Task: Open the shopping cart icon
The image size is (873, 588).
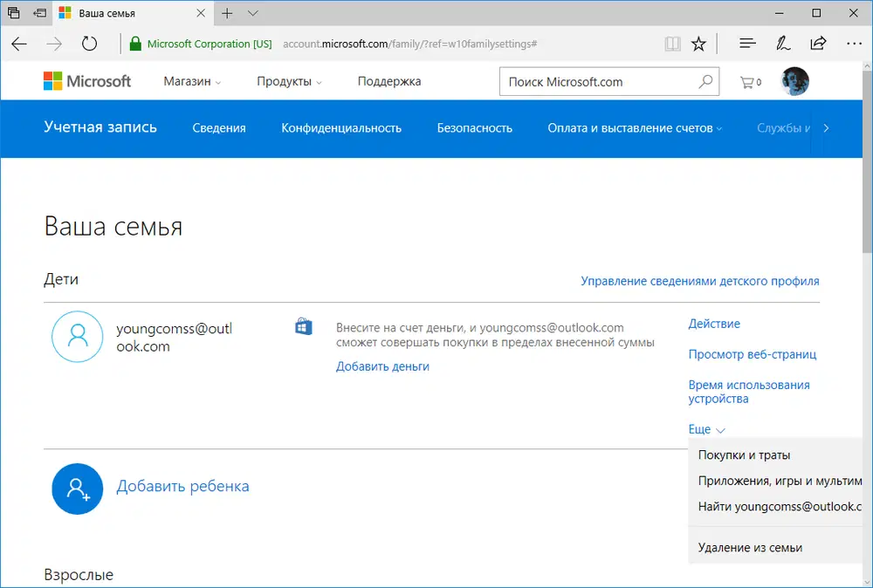Action: click(x=750, y=82)
